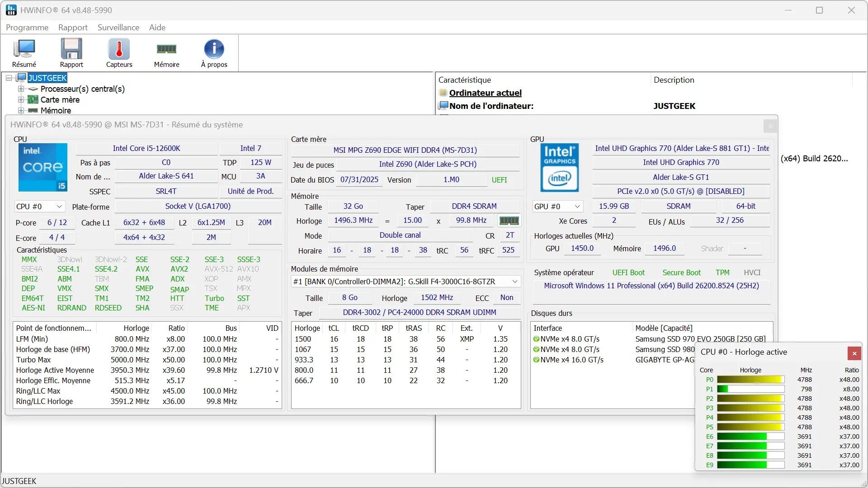Screen dimensions: 868x488
Task: Open the À propos info icon
Action: point(214,49)
